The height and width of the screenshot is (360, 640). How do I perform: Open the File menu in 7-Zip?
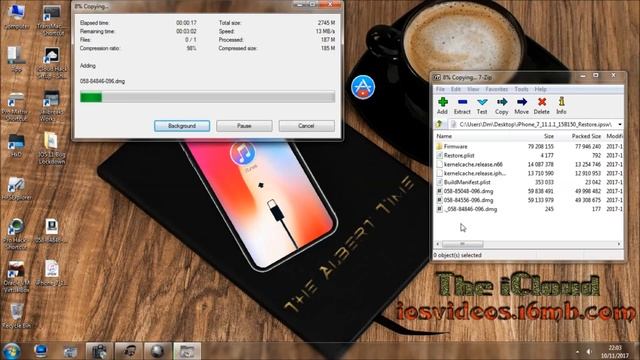(x=440, y=89)
